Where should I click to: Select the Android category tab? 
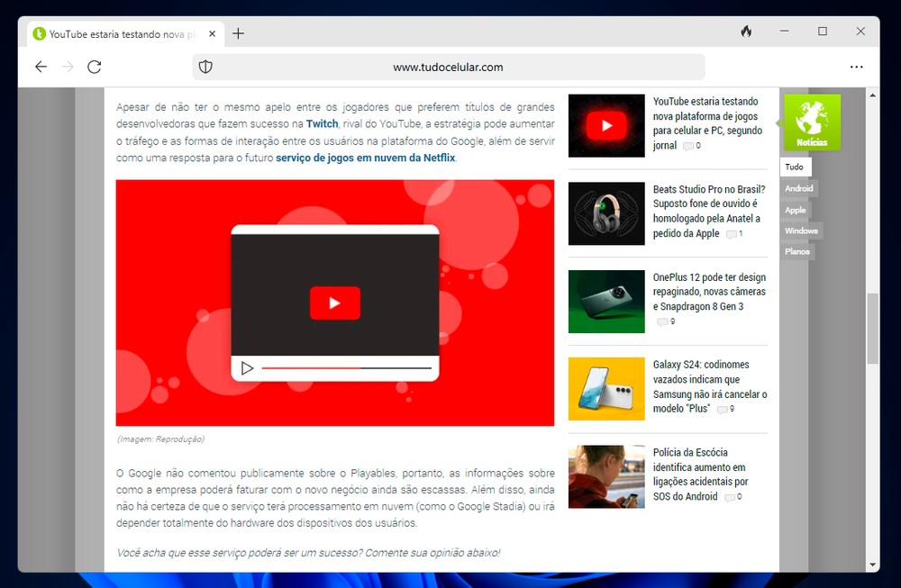tap(798, 188)
